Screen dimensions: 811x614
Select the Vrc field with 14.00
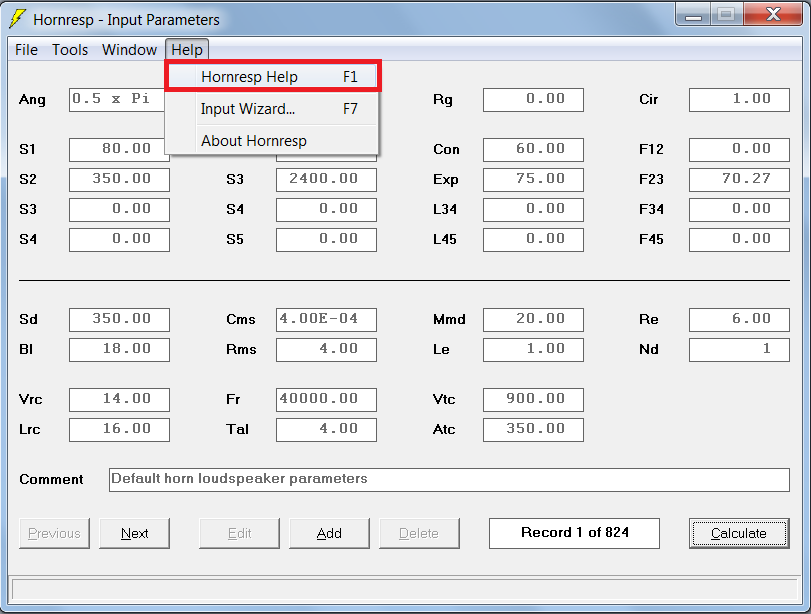click(x=119, y=400)
